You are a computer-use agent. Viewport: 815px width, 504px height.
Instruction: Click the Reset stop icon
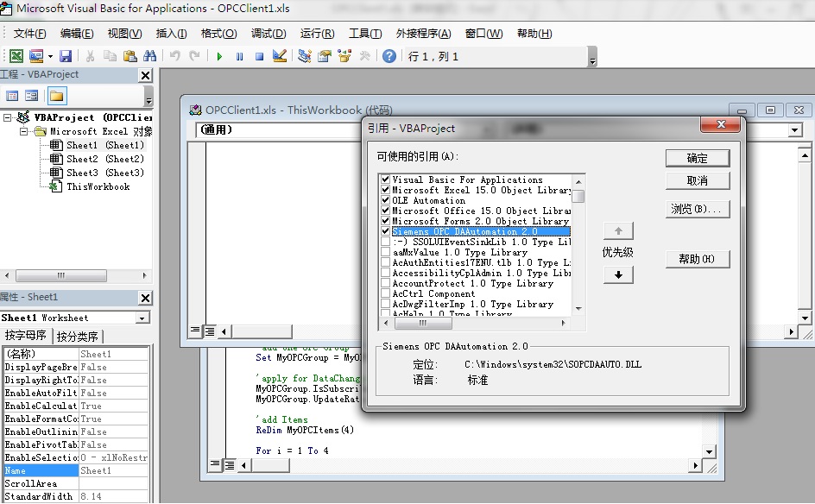pos(259,56)
